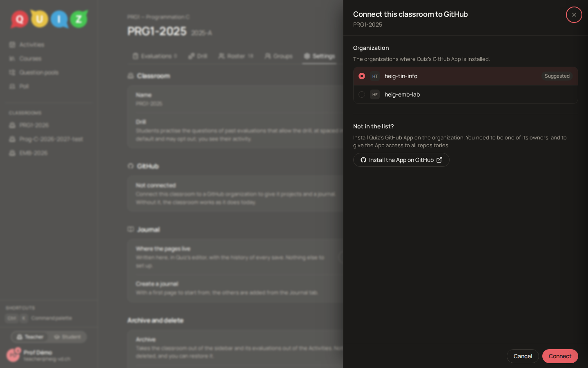This screenshot has width=588, height=368.
Task: Click the 'organizations where Quiz's GitHub App is installed' text
Action: [421, 59]
